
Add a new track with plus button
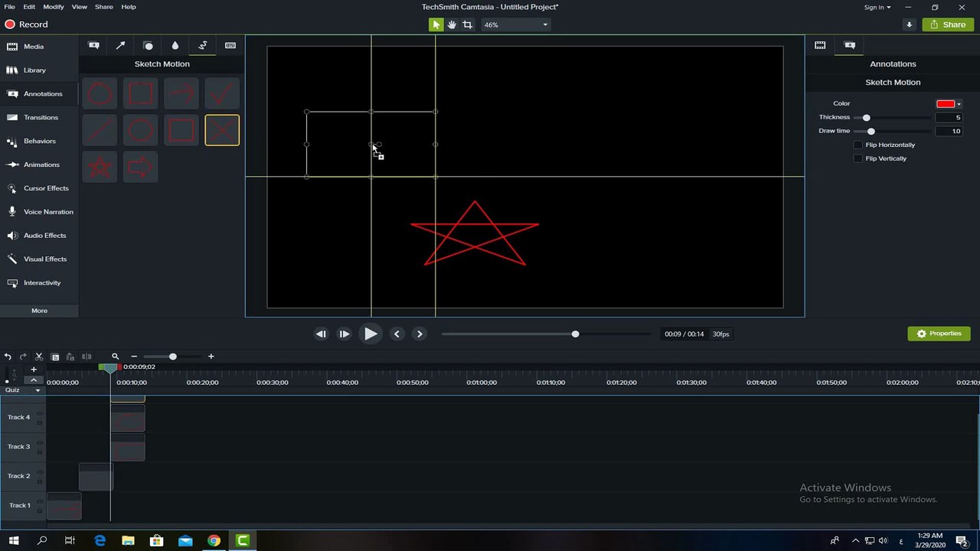(x=34, y=370)
